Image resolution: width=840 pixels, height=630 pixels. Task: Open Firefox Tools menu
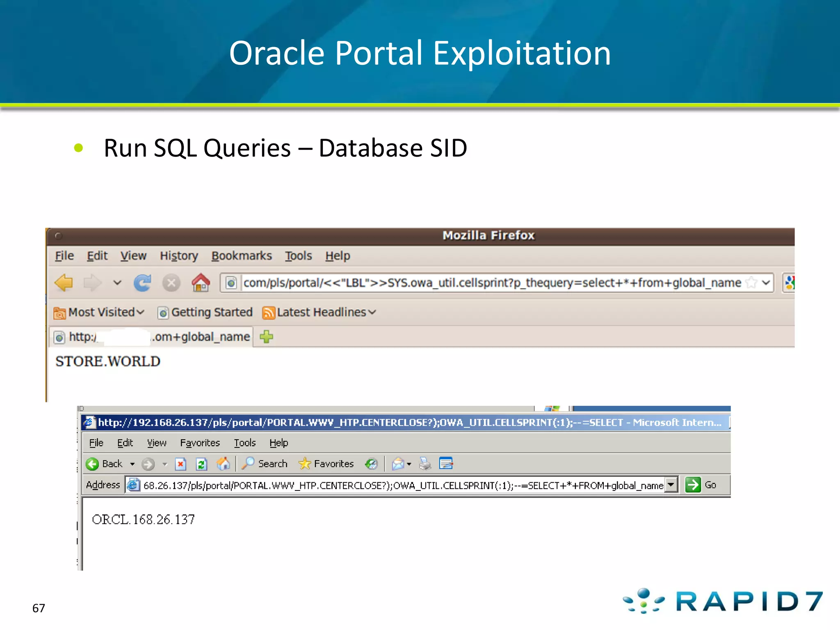click(299, 256)
